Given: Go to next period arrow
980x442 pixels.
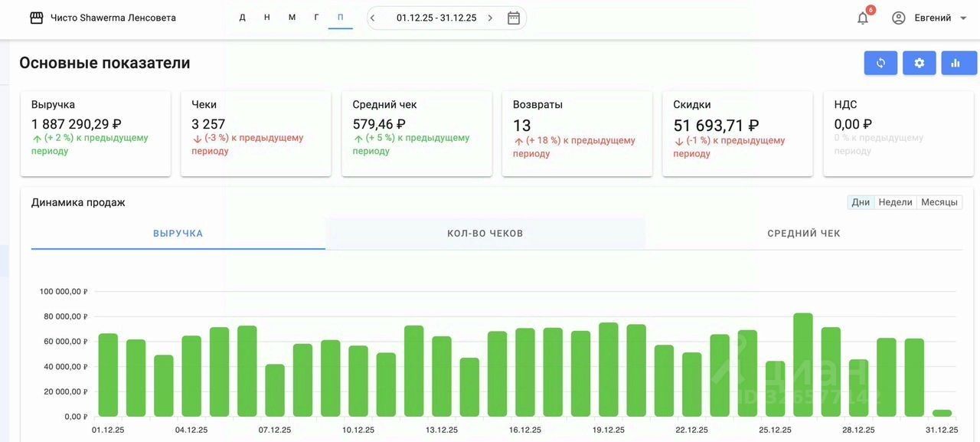Looking at the screenshot, I should coord(491,18).
